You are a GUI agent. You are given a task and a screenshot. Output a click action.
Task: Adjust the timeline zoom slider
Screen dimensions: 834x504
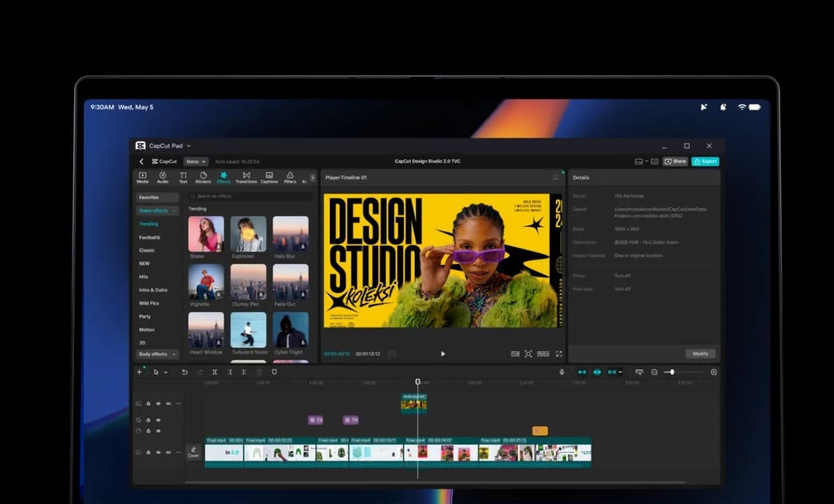684,372
